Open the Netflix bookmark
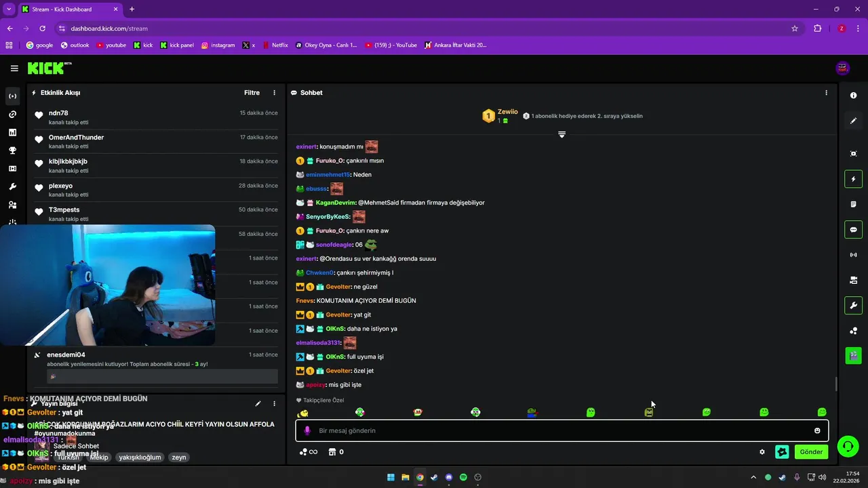This screenshot has height=488, width=868. 275,45
